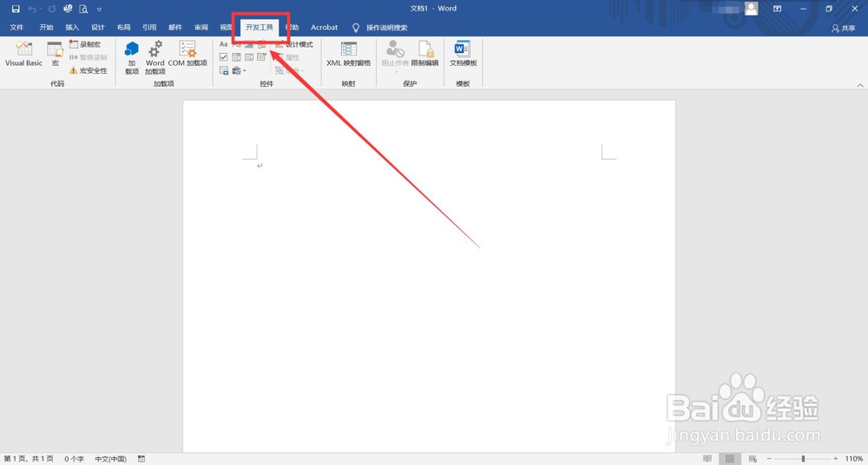The height and width of the screenshot is (465, 868).
Task: Click the zoom in plus button
Action: 836,459
